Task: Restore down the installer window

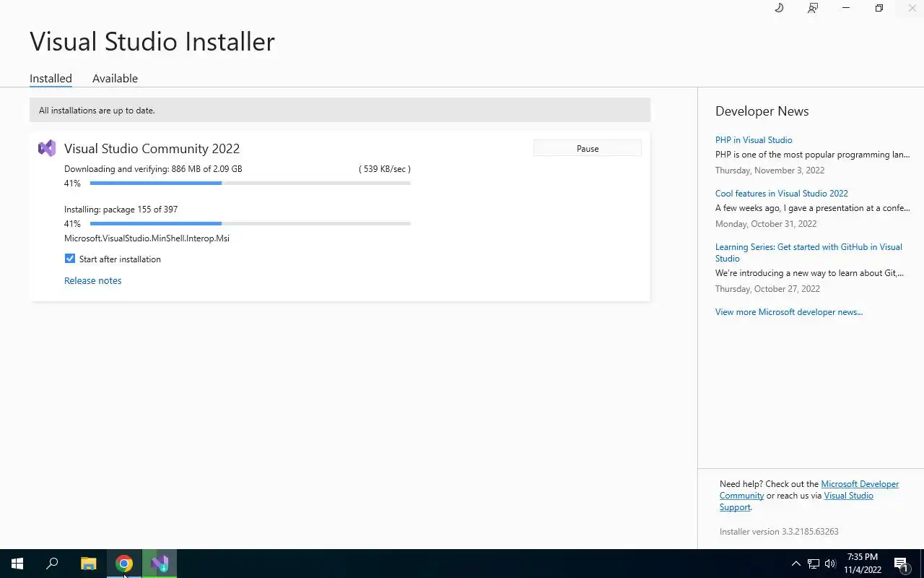Action: click(879, 8)
